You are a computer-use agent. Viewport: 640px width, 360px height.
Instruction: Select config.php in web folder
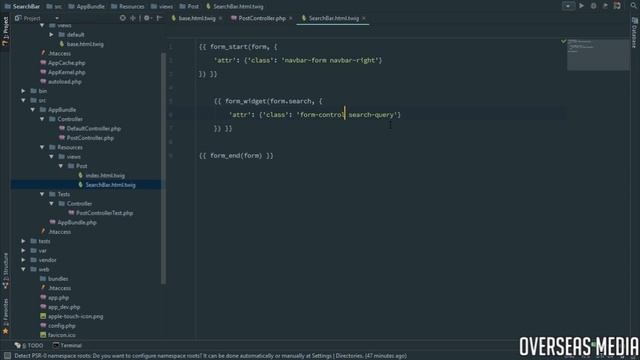coord(58,326)
